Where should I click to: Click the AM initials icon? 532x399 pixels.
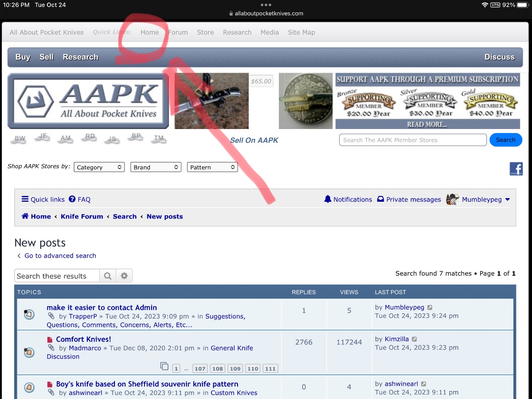66,139
